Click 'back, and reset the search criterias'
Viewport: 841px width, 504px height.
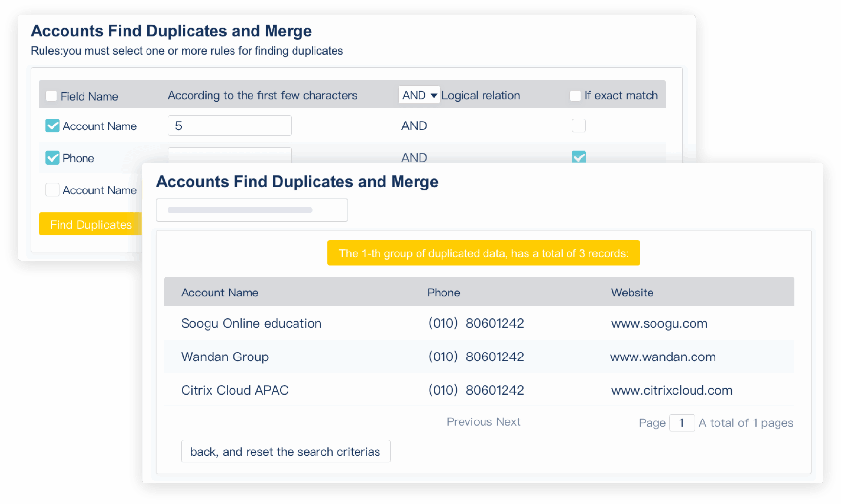tap(285, 451)
